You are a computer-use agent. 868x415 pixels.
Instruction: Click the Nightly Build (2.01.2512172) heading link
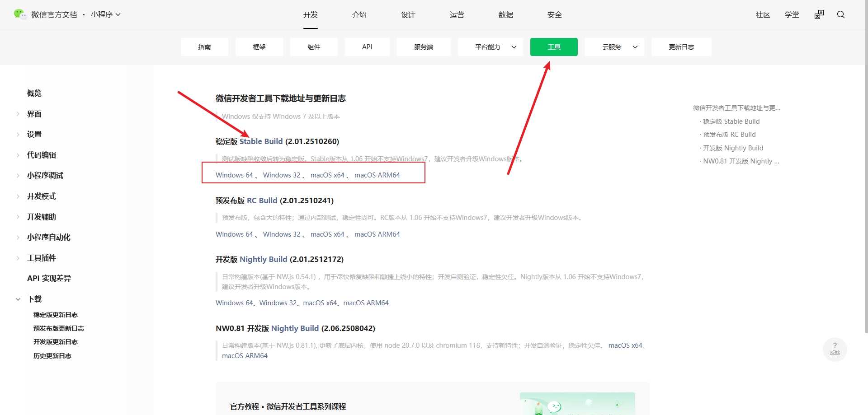tap(263, 259)
